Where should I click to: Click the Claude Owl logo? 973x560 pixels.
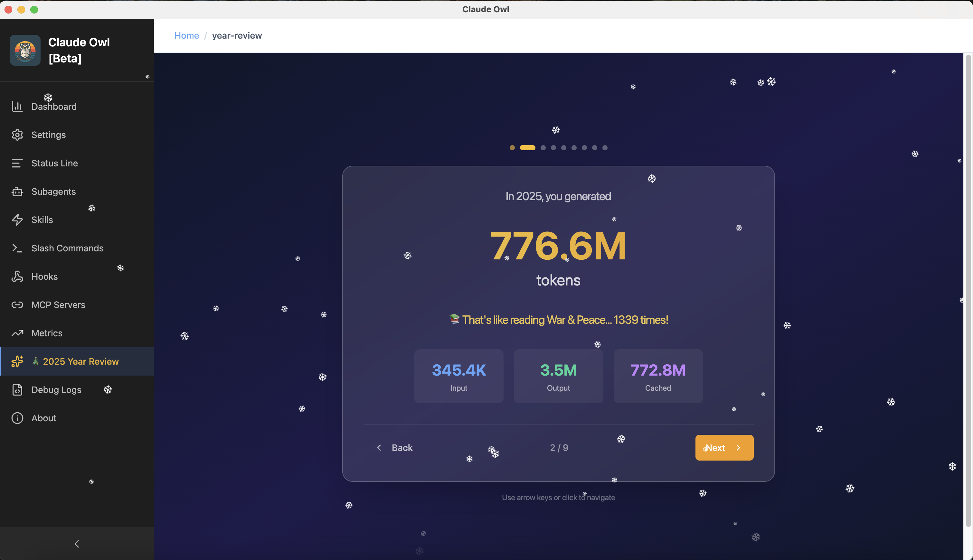tap(25, 51)
